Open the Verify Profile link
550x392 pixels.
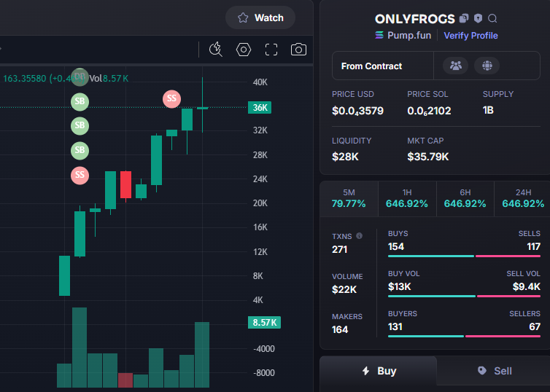pos(470,36)
